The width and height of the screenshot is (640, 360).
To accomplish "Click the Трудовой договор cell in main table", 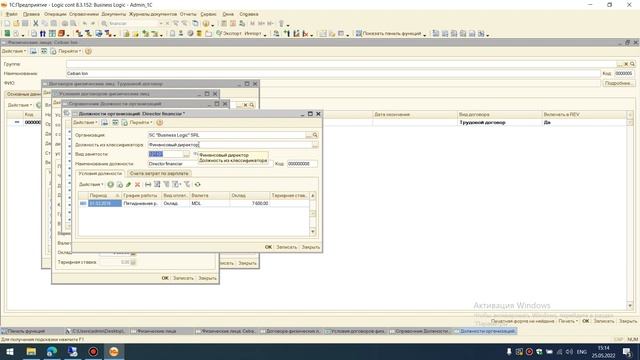I will point(500,122).
